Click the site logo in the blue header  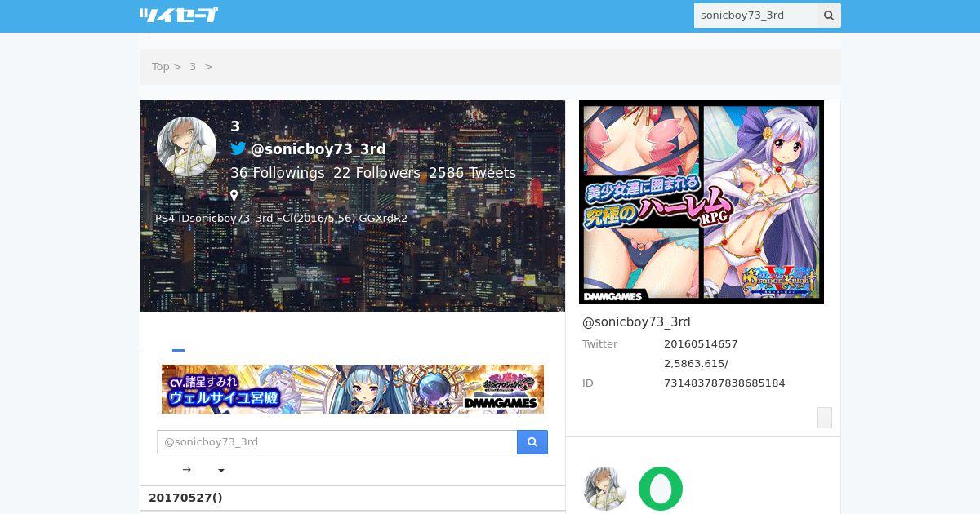point(179,15)
